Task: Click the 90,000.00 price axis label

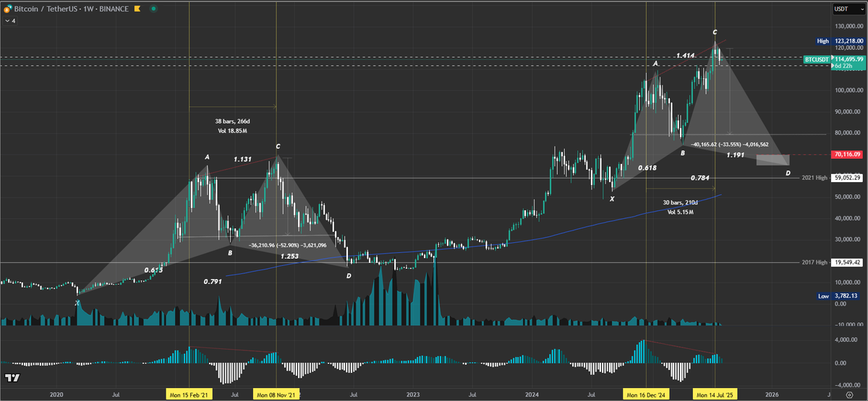Action: tap(846, 111)
